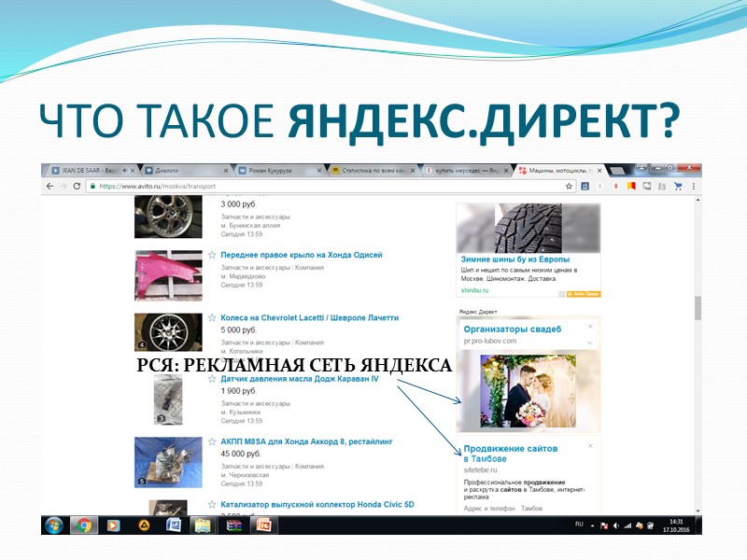Favorite the Dodge Caravan oil sensor star
Screen dimensions: 747x560
point(212,379)
